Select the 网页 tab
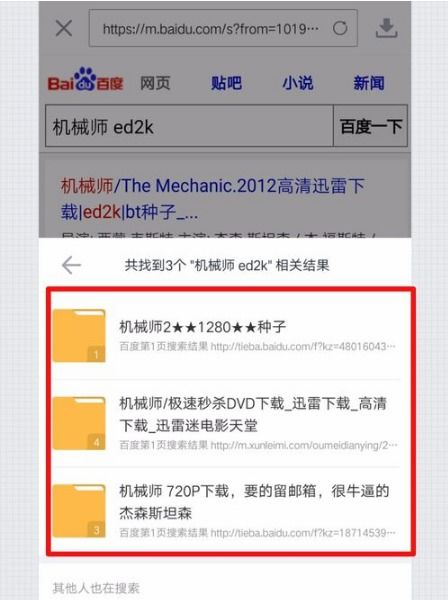Image resolution: width=448 pixels, height=600 pixels. click(155, 83)
